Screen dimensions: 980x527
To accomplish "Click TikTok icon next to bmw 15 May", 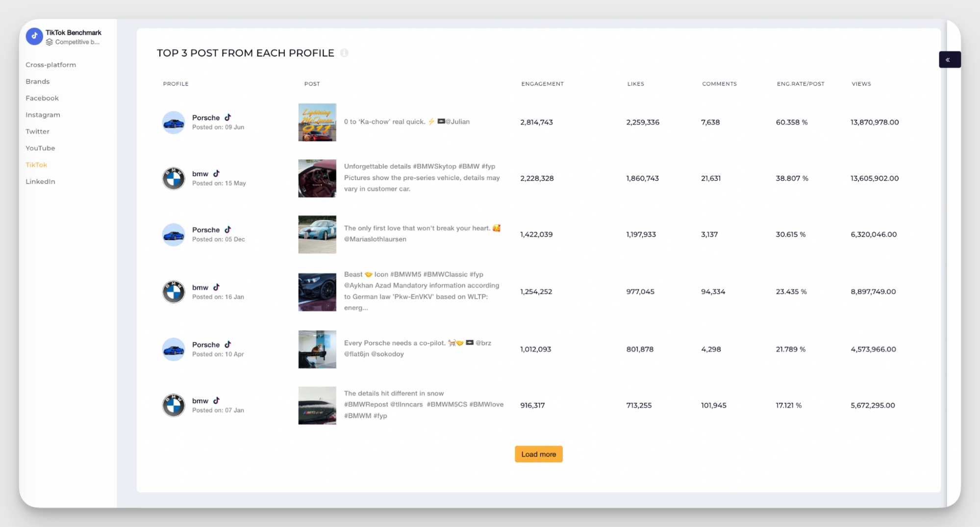I will pyautogui.click(x=216, y=174).
